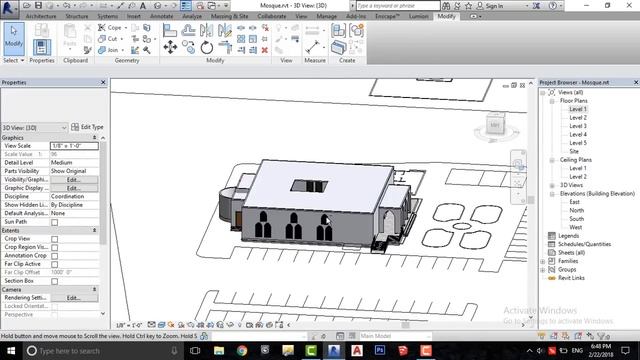
Task: Enable the Far Clip Active checkbox
Action: tap(55, 264)
